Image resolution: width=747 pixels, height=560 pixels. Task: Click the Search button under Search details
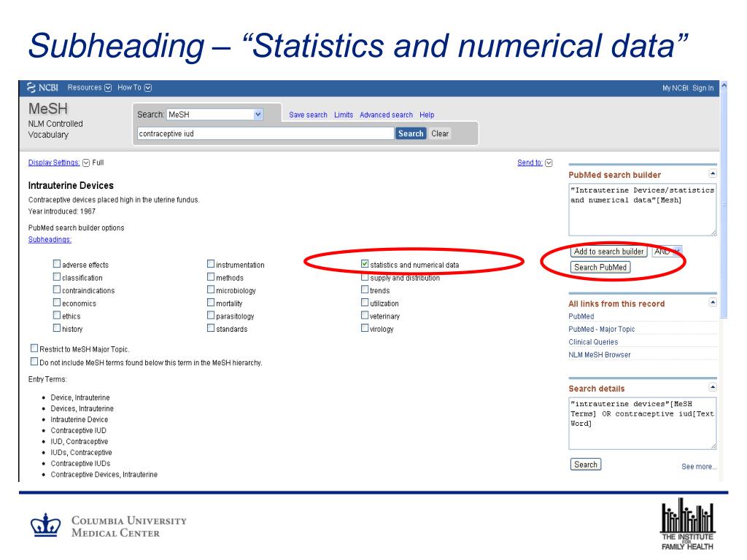586,464
